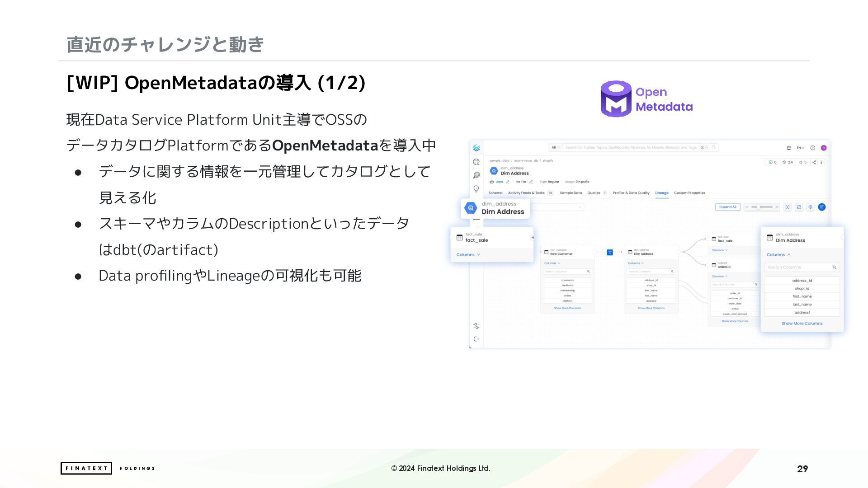
Task: Click the blue pipeline edge icon between nodes
Action: pos(609,252)
